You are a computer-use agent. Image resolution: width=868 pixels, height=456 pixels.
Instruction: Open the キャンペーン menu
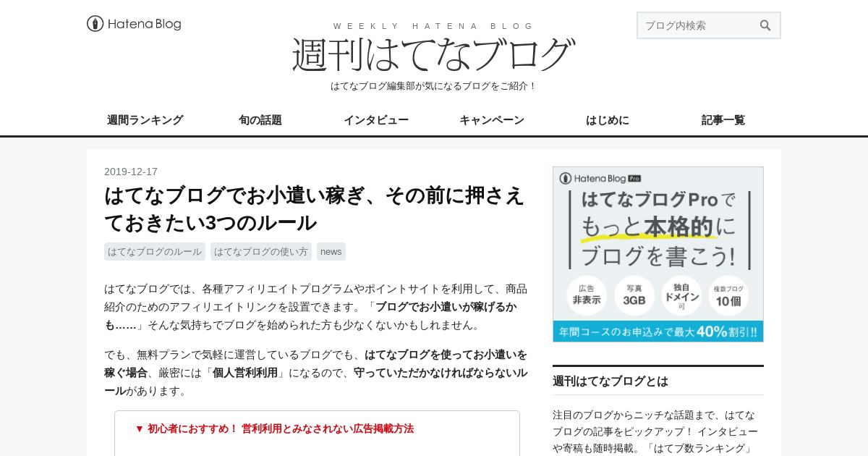(492, 120)
